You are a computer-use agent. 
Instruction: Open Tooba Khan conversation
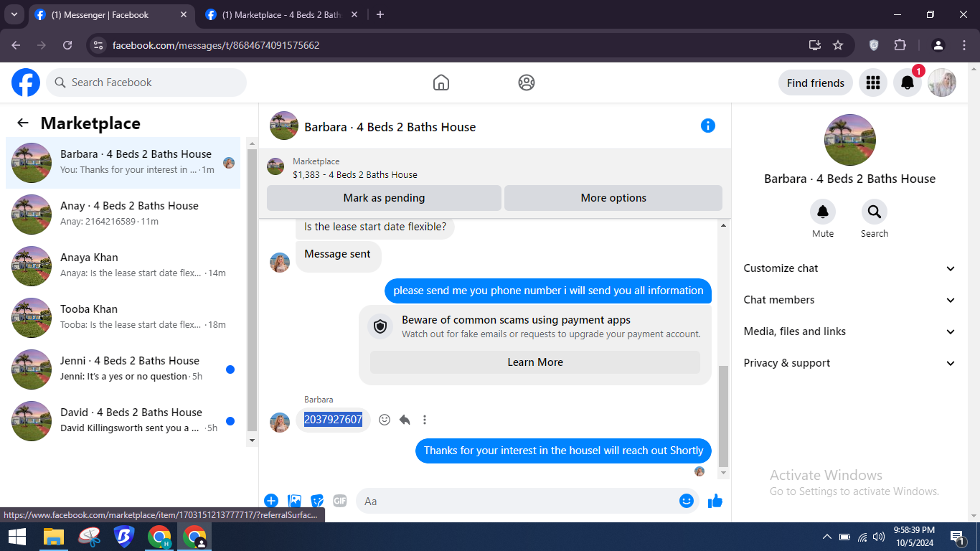point(123,318)
